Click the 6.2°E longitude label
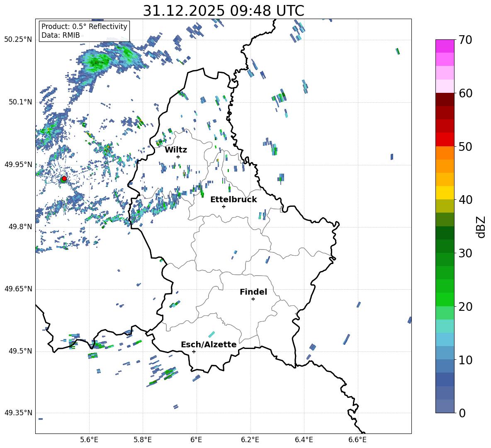 click(x=250, y=440)
